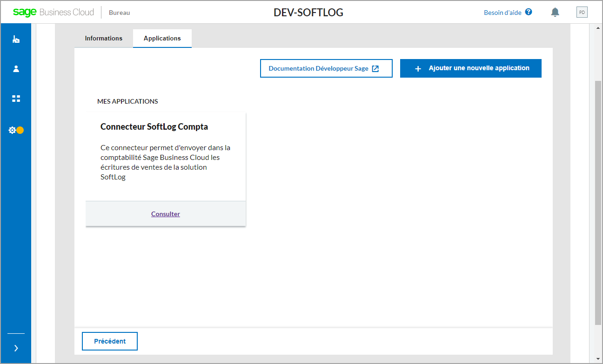
Task: Click the DEV-SOFTLOG page title
Action: [308, 13]
